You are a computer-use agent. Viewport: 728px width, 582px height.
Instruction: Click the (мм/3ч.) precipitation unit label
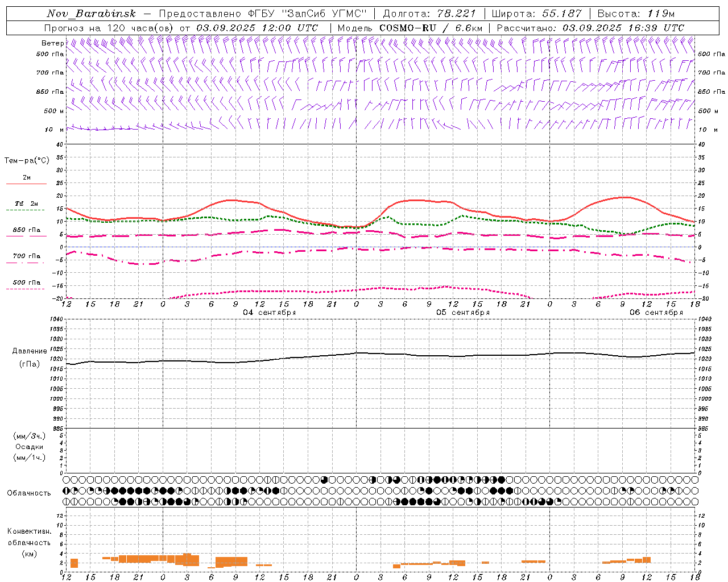click(x=29, y=436)
